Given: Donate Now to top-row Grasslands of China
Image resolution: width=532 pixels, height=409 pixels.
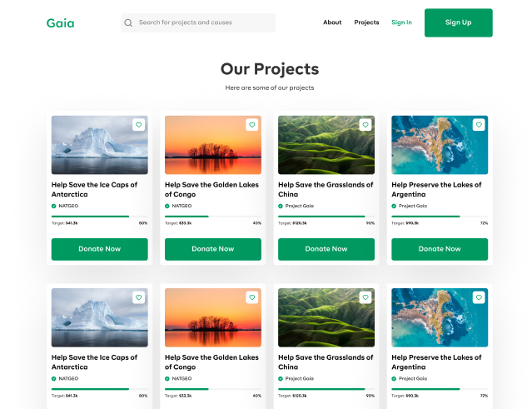Looking at the screenshot, I should [x=326, y=249].
